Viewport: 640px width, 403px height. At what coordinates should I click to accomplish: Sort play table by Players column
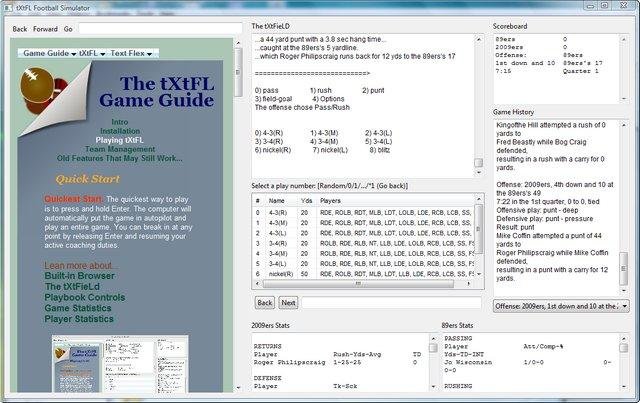click(x=396, y=201)
